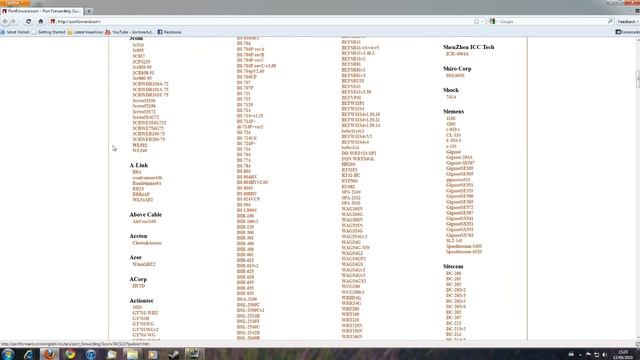Click the Back navigation arrow
The height and width of the screenshot is (360, 640).
tap(5, 21)
